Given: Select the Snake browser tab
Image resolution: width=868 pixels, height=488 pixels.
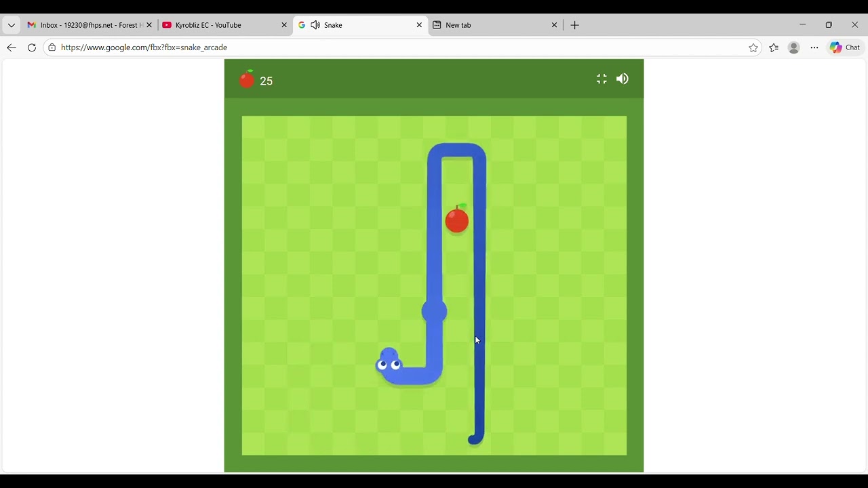Looking at the screenshot, I should pos(361,25).
